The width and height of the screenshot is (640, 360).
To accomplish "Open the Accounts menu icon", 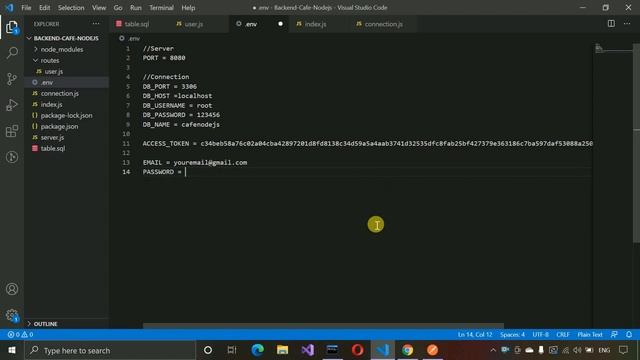I will click(x=12, y=289).
